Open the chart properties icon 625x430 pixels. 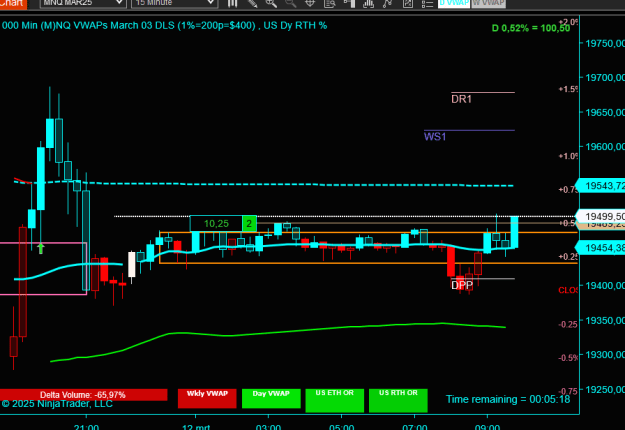click(408, 4)
